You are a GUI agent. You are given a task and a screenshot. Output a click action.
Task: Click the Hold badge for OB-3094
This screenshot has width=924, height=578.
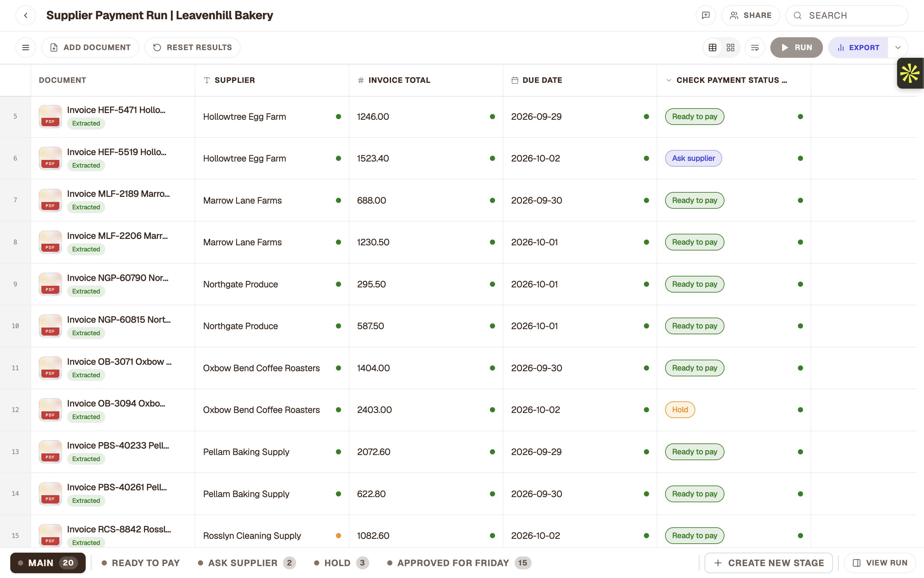pyautogui.click(x=680, y=410)
